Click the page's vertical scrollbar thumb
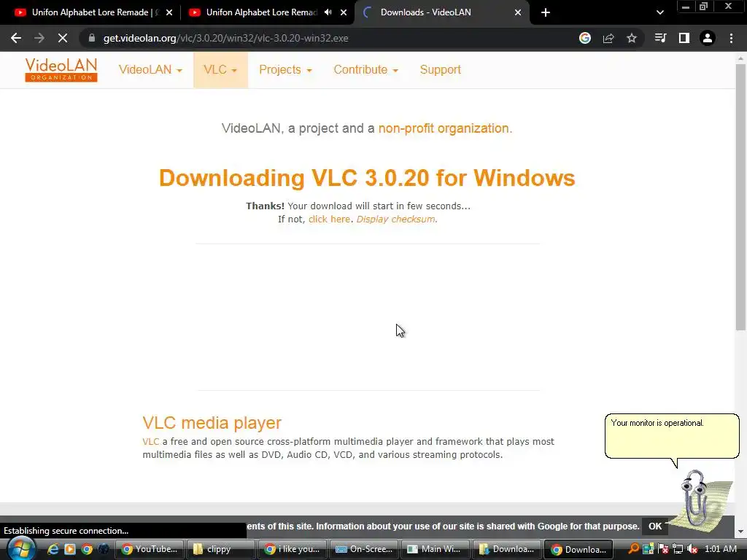Viewport: 747px width, 560px height. (740, 197)
